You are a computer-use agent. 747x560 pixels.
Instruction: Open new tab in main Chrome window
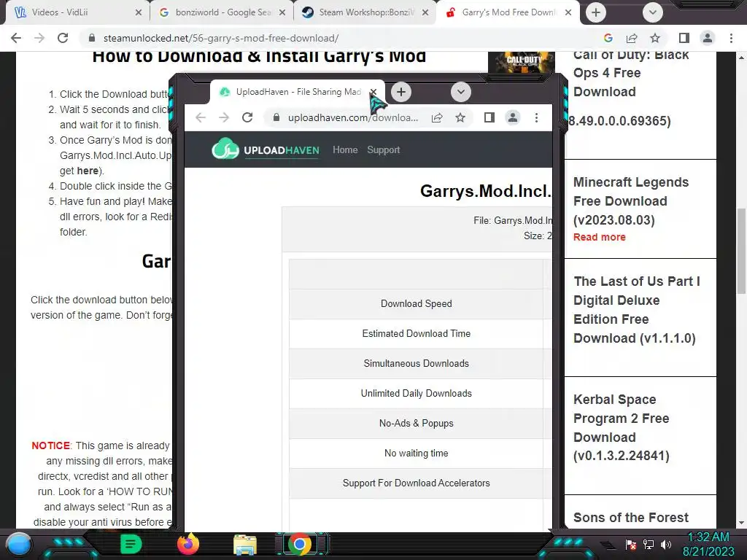[x=595, y=12]
